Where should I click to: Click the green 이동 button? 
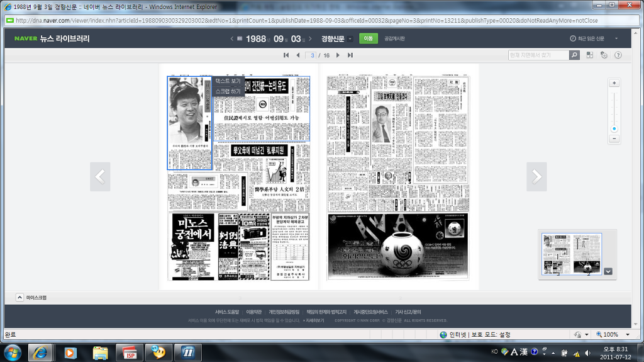(x=369, y=38)
